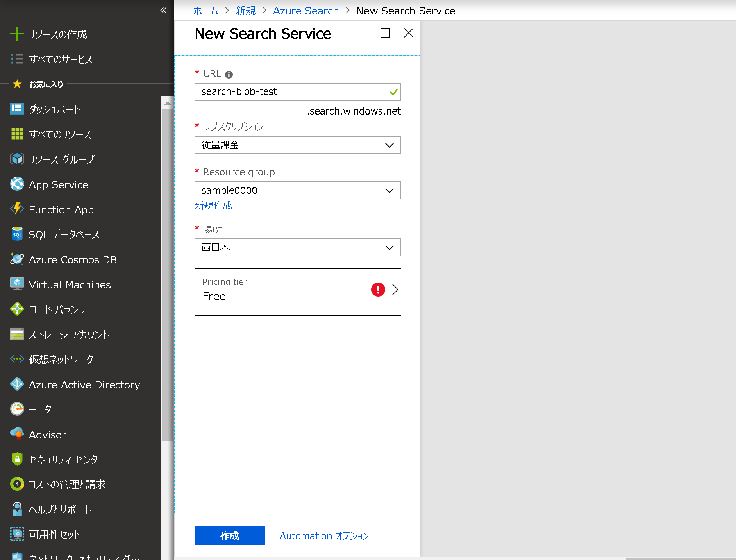Click the network security group icon

click(17, 556)
